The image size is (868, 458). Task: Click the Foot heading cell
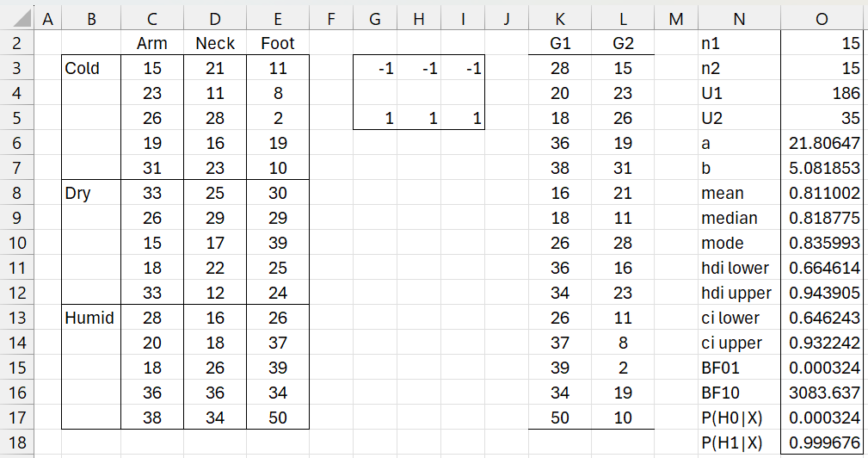(x=277, y=43)
